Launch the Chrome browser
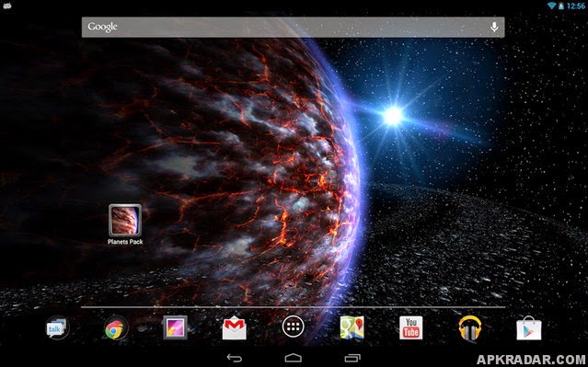The height and width of the screenshot is (367, 588). (114, 329)
